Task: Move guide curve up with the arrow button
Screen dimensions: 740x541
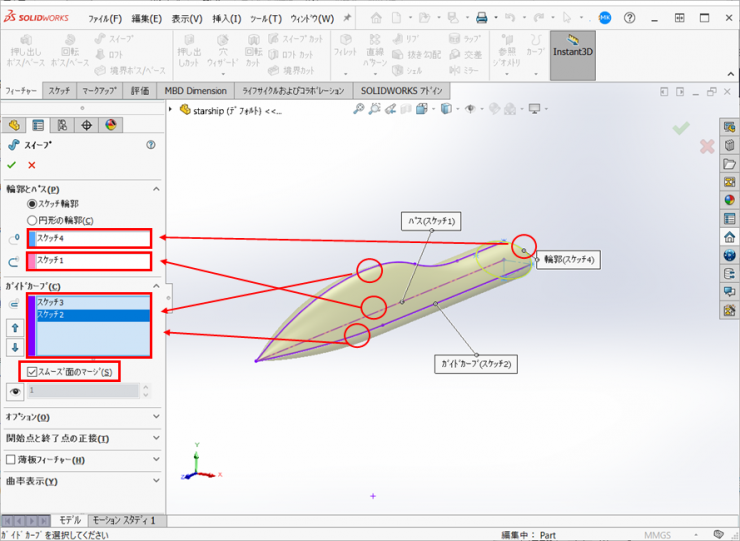Action: (14, 327)
